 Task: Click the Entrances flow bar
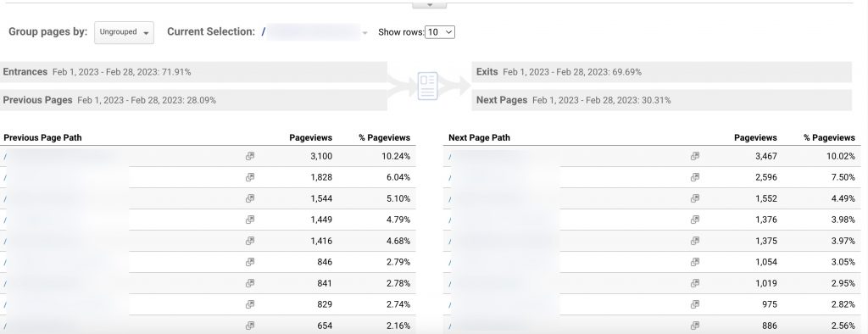pyautogui.click(x=193, y=72)
